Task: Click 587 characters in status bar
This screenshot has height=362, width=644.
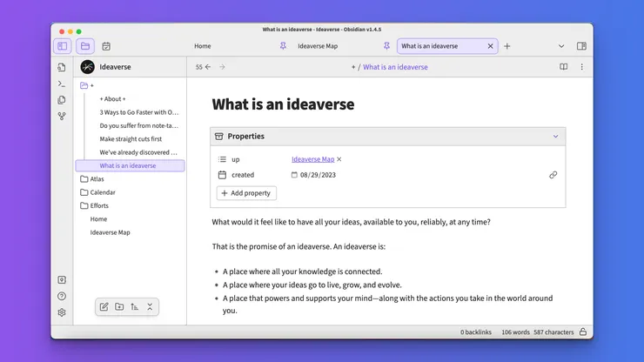Action: [x=553, y=332]
